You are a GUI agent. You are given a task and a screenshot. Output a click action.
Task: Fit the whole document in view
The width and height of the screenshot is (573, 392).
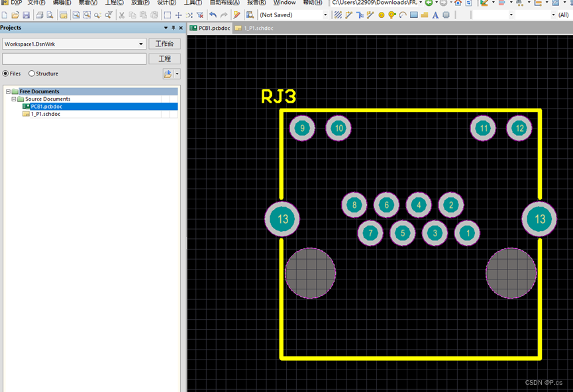[76, 15]
